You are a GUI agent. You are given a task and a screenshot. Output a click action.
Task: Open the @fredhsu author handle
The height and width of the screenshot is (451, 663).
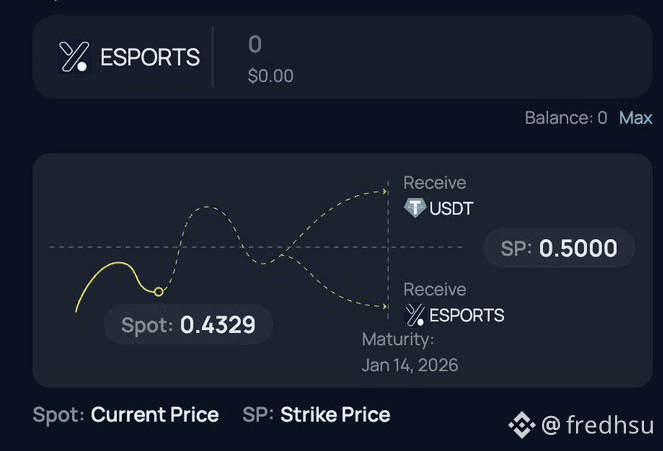tap(597, 426)
